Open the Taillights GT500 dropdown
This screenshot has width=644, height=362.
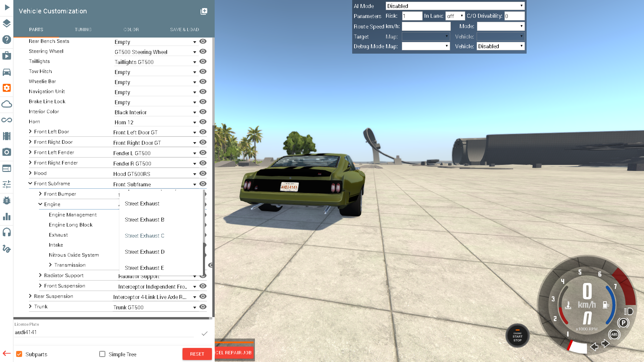coord(155,62)
